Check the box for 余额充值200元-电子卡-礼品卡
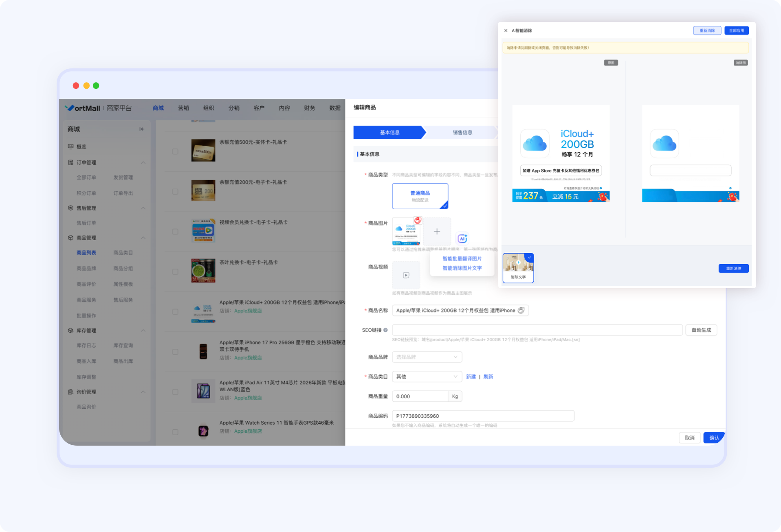This screenshot has width=781, height=532. 175,191
